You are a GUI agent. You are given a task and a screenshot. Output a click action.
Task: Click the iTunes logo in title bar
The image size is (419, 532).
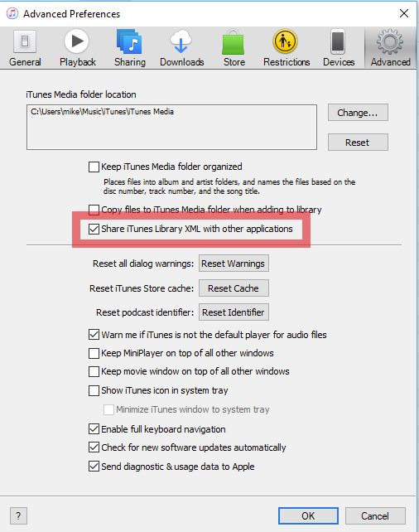12,13
